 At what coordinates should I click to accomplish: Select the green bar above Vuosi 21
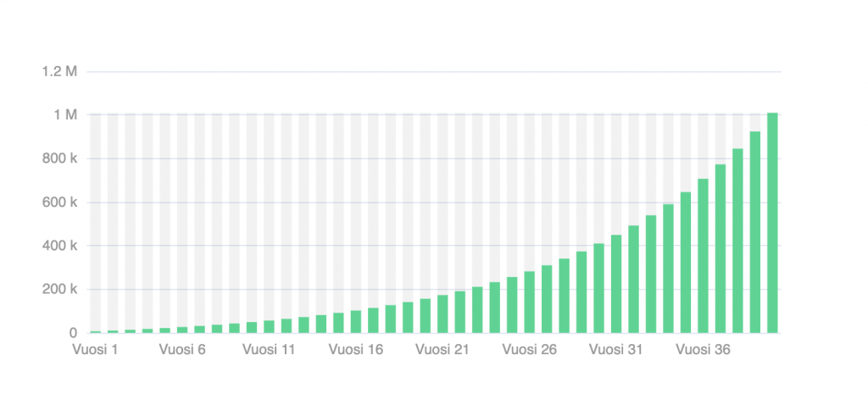(x=442, y=314)
